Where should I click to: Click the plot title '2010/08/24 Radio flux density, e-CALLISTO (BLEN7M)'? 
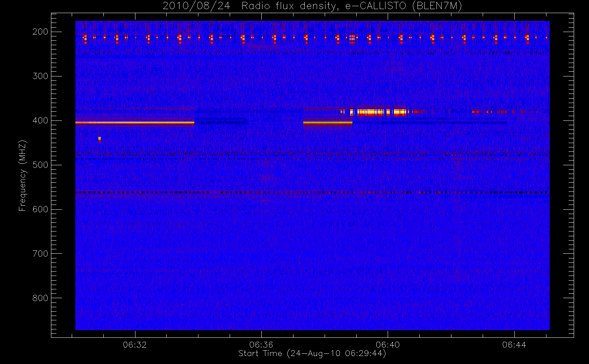[312, 6]
